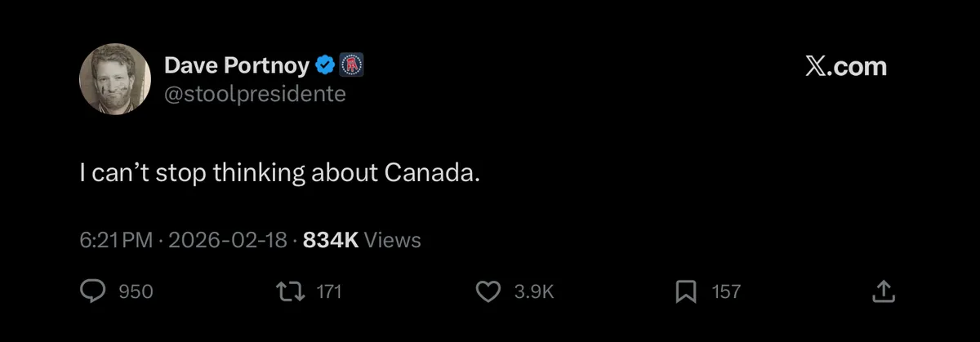Click the 3.9K likes count
Viewport: 980px width, 342px height.
pos(534,291)
